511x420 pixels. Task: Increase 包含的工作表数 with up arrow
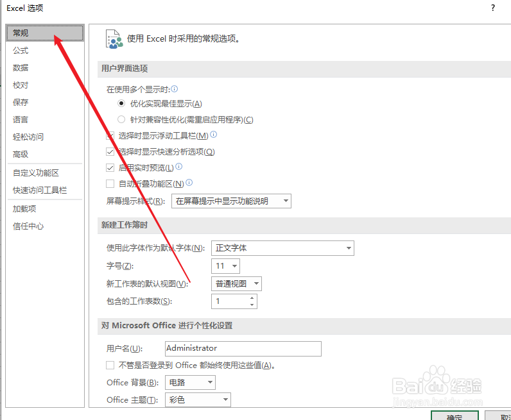click(252, 298)
